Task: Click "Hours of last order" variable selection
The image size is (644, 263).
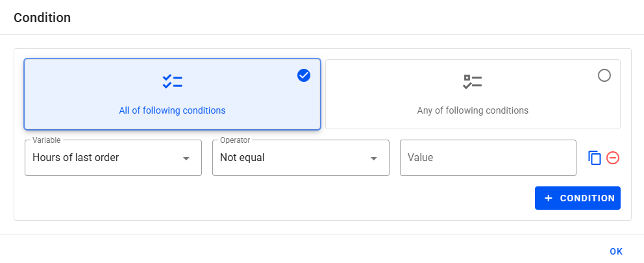Action: pos(76,157)
